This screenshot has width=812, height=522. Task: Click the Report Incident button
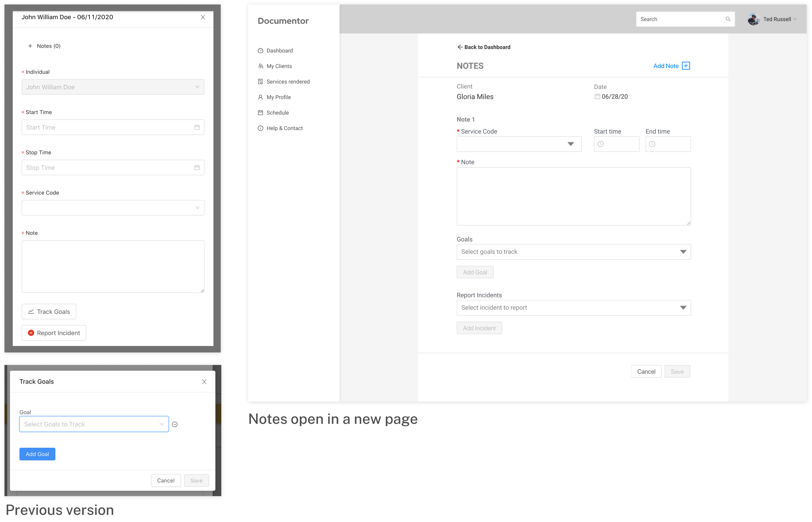(x=54, y=333)
